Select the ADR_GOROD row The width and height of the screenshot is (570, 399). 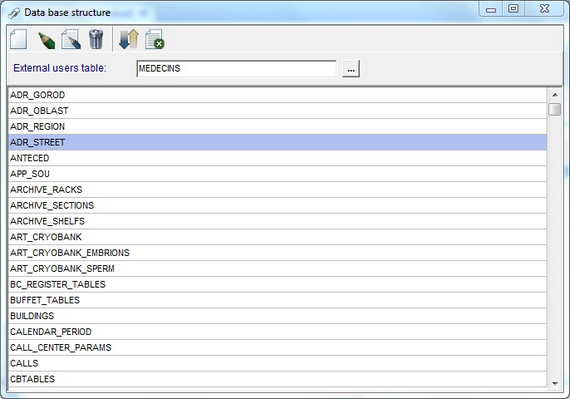pyautogui.click(x=277, y=95)
